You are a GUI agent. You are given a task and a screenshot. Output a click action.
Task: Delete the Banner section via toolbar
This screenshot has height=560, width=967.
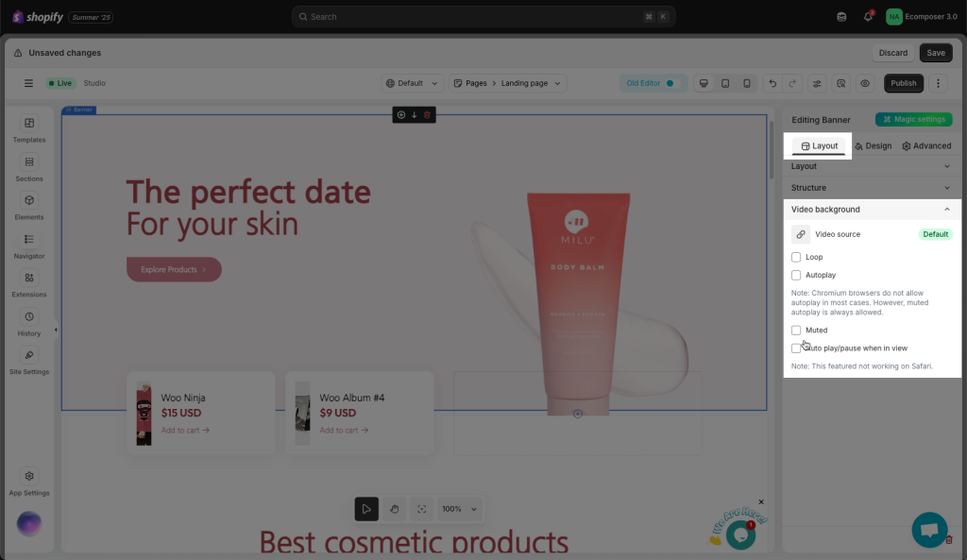[x=427, y=114]
